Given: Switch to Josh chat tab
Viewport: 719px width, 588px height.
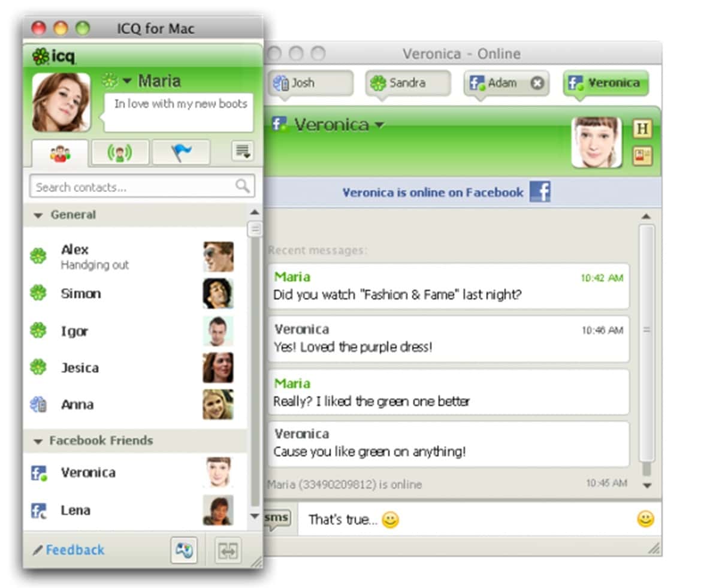Looking at the screenshot, I should tap(310, 83).
